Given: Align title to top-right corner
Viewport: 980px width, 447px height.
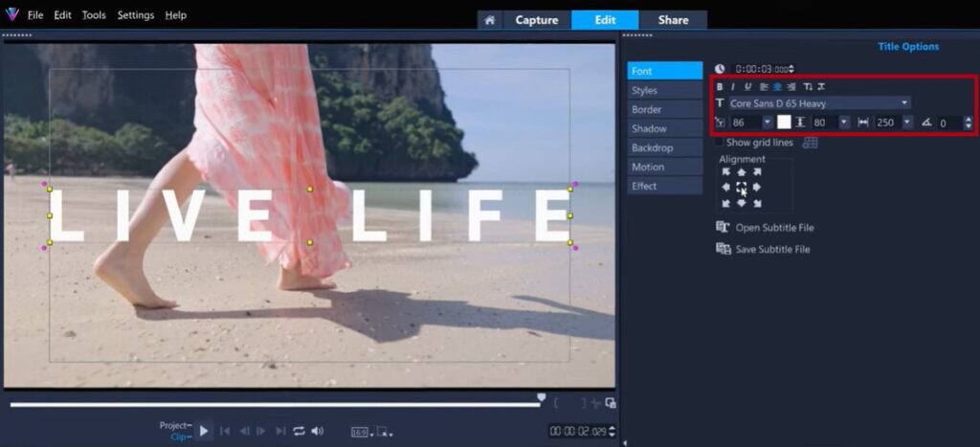Looking at the screenshot, I should click(757, 172).
